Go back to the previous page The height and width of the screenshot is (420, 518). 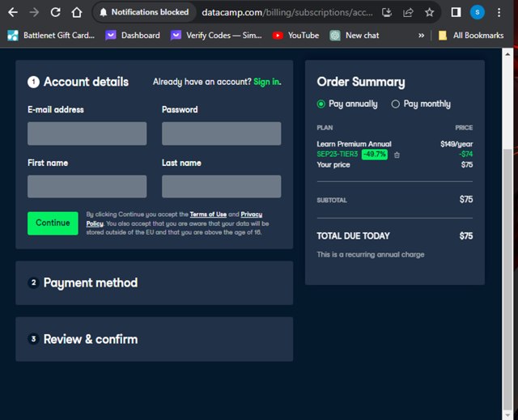pyautogui.click(x=13, y=13)
